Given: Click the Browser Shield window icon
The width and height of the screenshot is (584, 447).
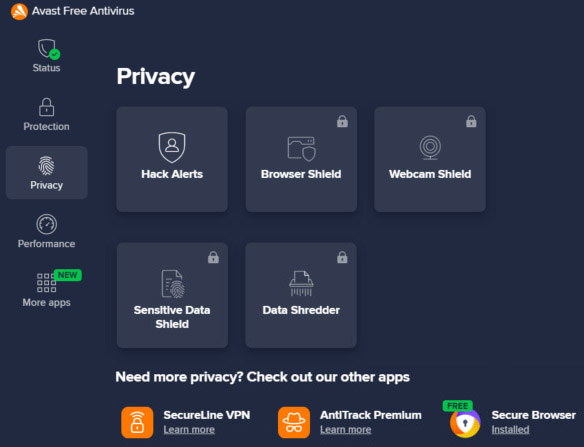Looking at the screenshot, I should (x=301, y=149).
